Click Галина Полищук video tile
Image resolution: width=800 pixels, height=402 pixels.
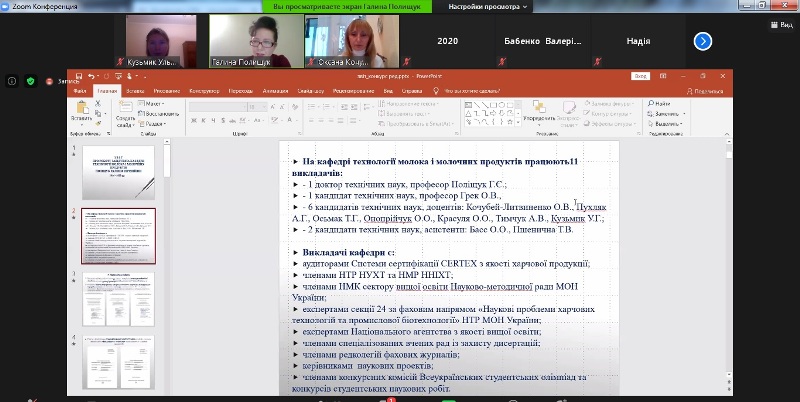[x=256, y=41]
